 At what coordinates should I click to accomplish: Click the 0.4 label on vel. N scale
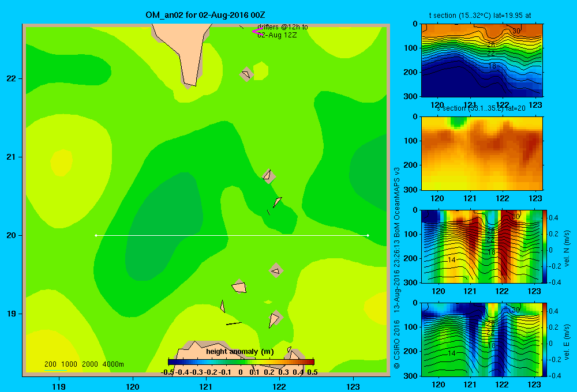[553, 218]
